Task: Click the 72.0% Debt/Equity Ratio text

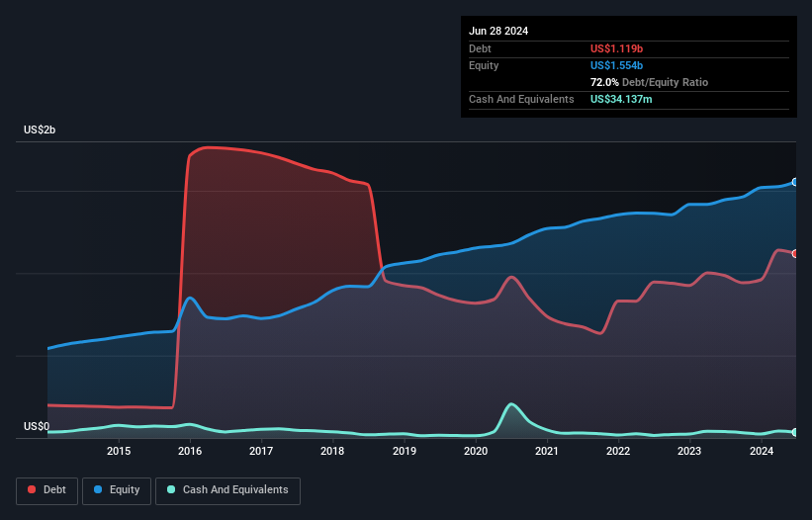Action: pyautogui.click(x=649, y=82)
